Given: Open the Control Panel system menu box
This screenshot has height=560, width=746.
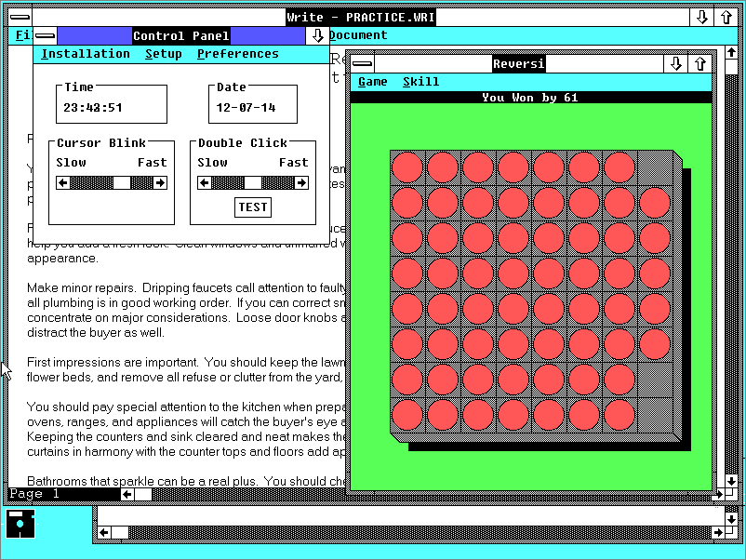Looking at the screenshot, I should 46,35.
